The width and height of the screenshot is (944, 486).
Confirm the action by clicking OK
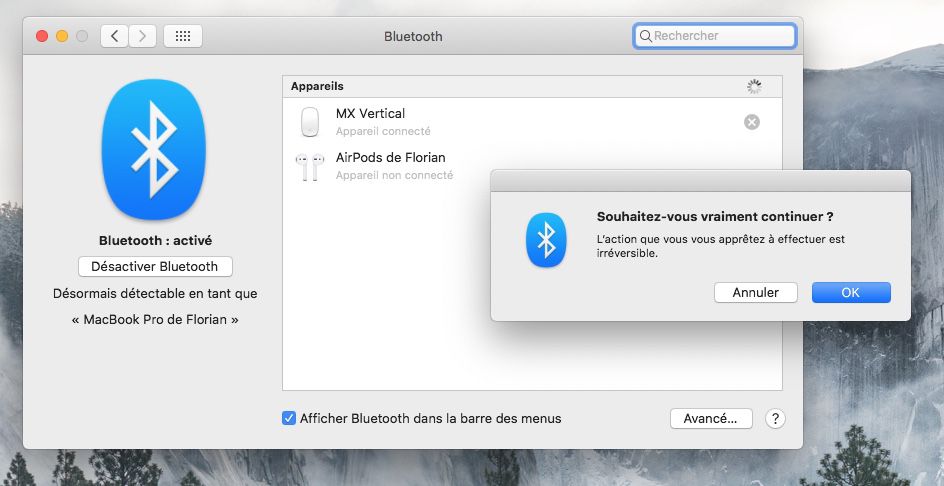850,293
